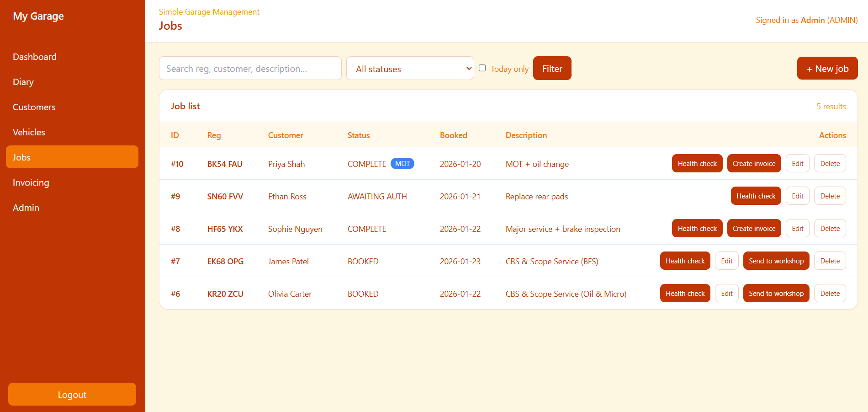The height and width of the screenshot is (412, 868).
Task: Open the All statuses dropdown
Action: (410, 69)
